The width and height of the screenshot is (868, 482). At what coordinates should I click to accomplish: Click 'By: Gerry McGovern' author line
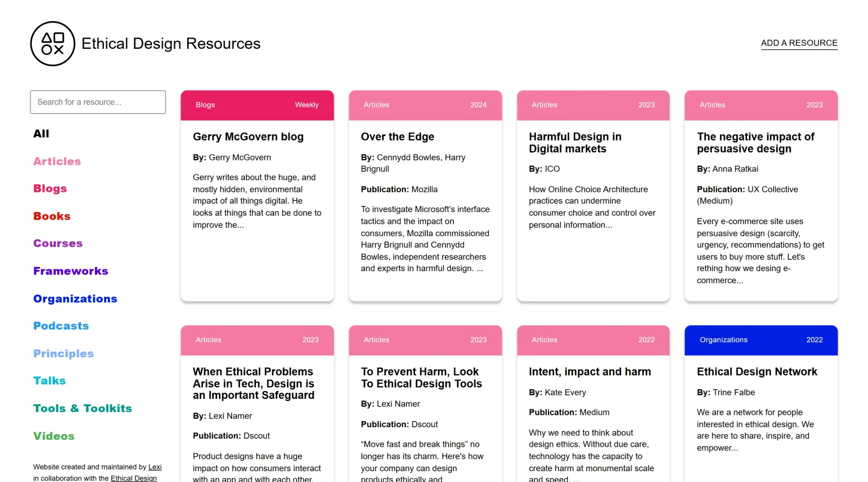click(x=232, y=157)
